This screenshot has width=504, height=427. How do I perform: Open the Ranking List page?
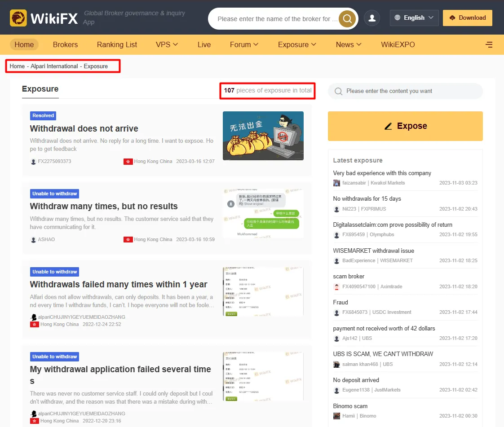pyautogui.click(x=117, y=44)
